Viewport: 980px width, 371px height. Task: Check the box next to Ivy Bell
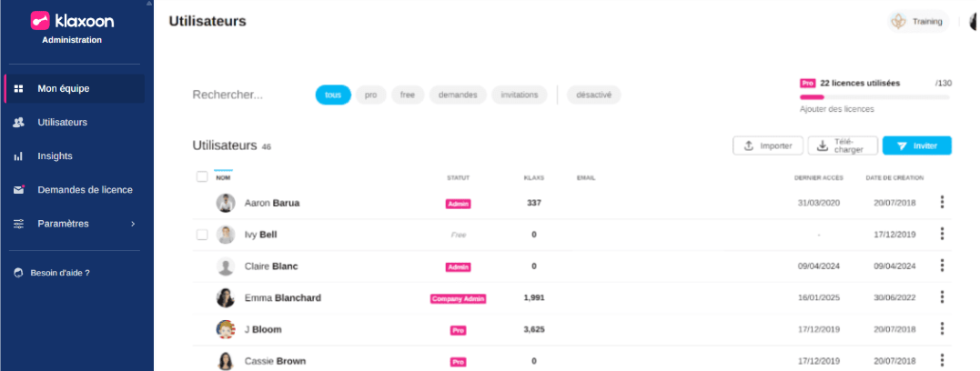click(202, 235)
